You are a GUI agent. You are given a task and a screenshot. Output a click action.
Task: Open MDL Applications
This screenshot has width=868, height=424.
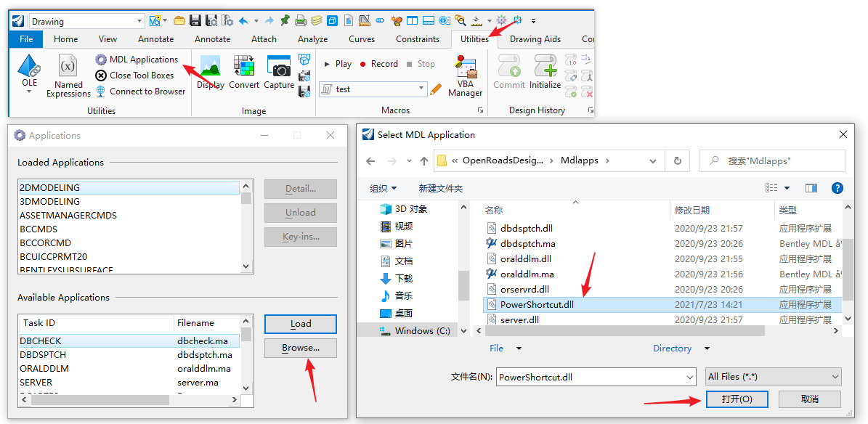[x=137, y=60]
